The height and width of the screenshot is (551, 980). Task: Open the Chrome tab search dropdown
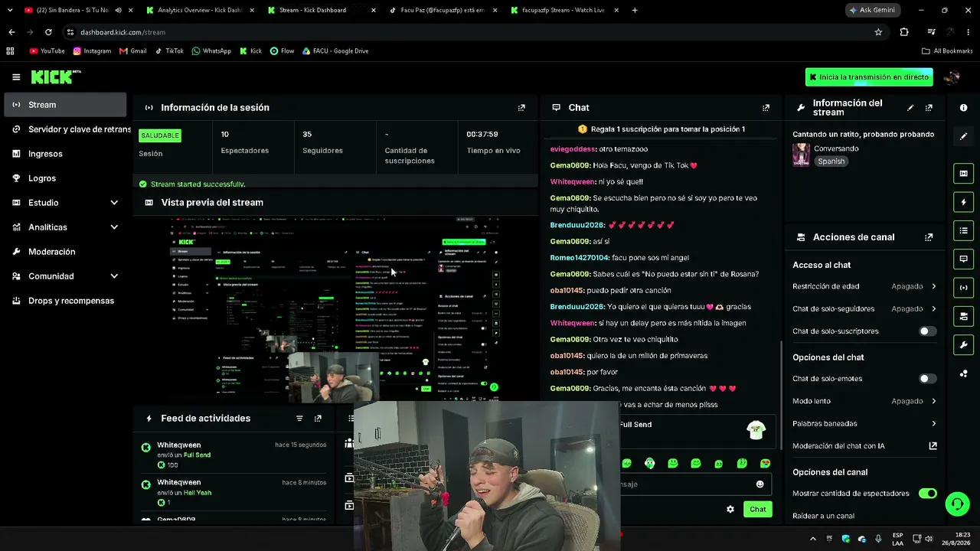pyautogui.click(x=9, y=10)
